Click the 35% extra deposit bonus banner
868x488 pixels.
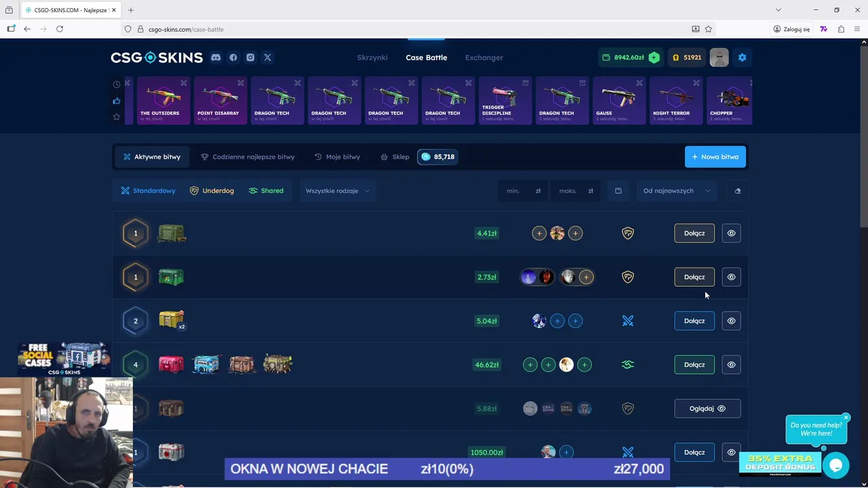780,464
